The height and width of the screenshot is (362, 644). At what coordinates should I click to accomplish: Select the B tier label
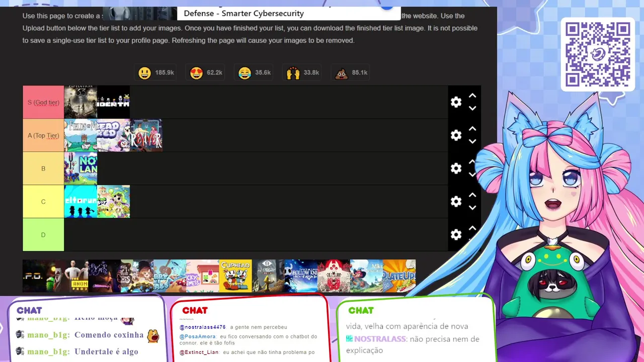[43, 168]
